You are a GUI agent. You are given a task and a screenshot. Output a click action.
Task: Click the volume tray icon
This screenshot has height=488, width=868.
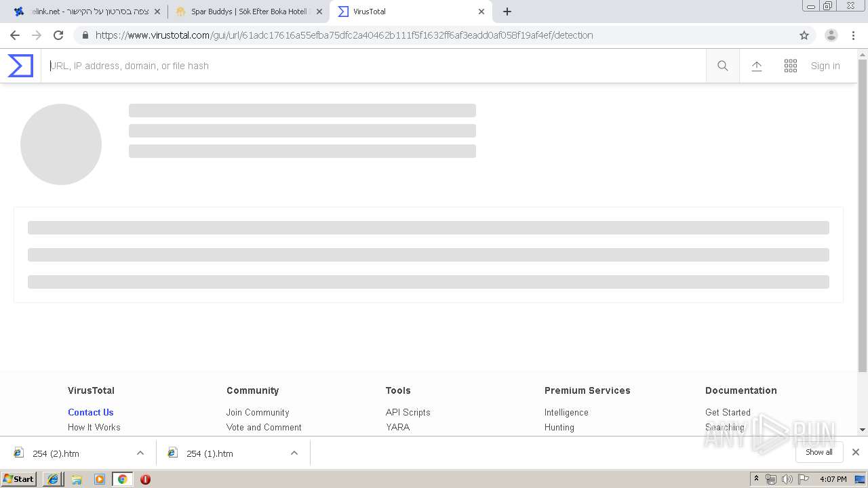tap(787, 479)
